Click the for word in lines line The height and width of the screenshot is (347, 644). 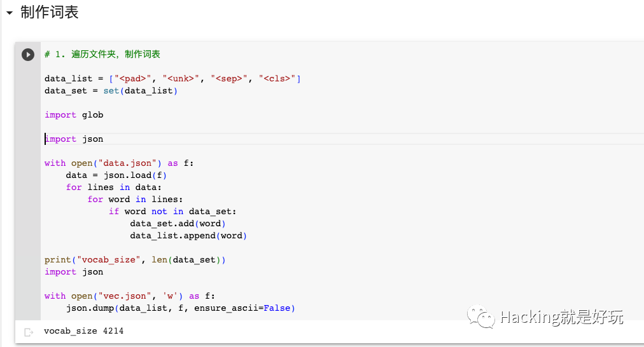pyautogui.click(x=135, y=200)
